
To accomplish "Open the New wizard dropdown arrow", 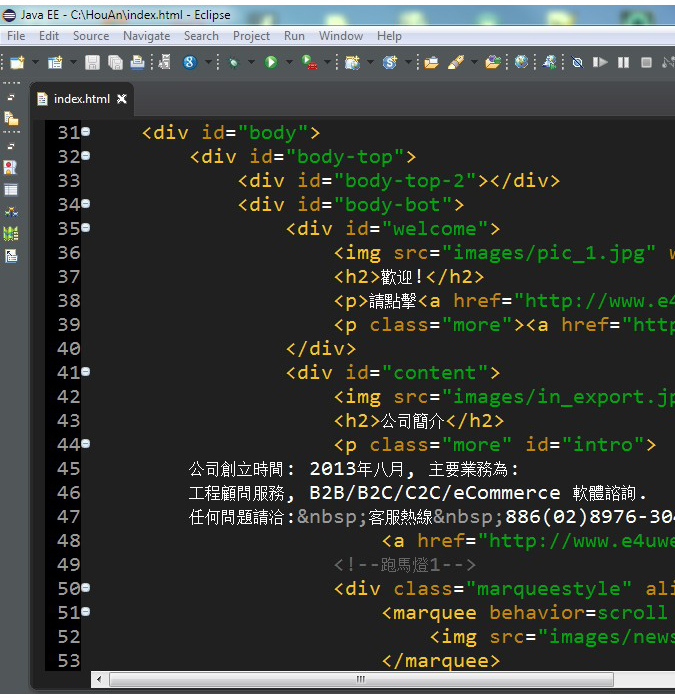I will (35, 62).
